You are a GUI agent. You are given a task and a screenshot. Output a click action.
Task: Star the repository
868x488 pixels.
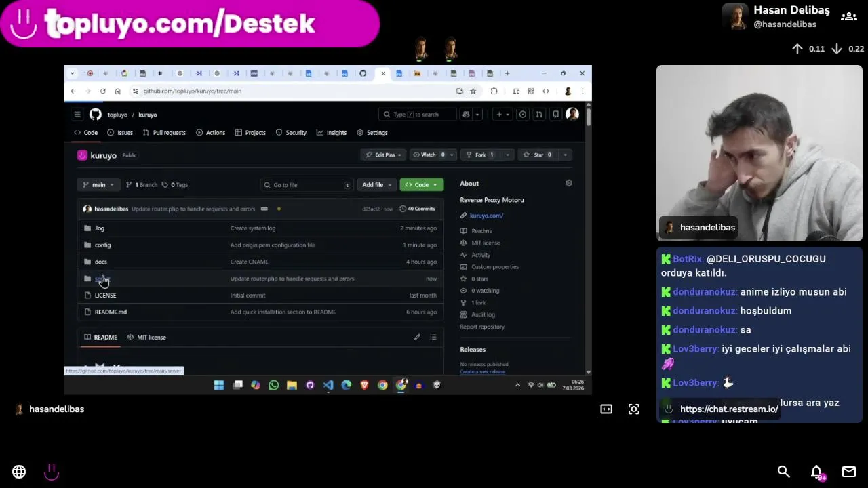click(538, 155)
